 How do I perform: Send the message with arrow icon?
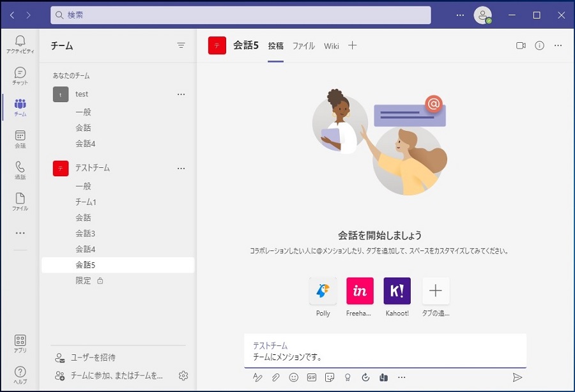[517, 377]
